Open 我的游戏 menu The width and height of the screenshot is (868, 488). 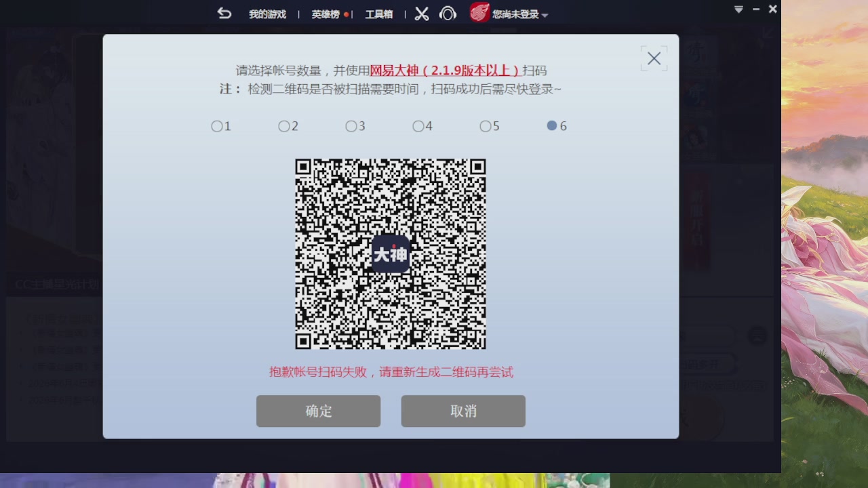pyautogui.click(x=267, y=14)
